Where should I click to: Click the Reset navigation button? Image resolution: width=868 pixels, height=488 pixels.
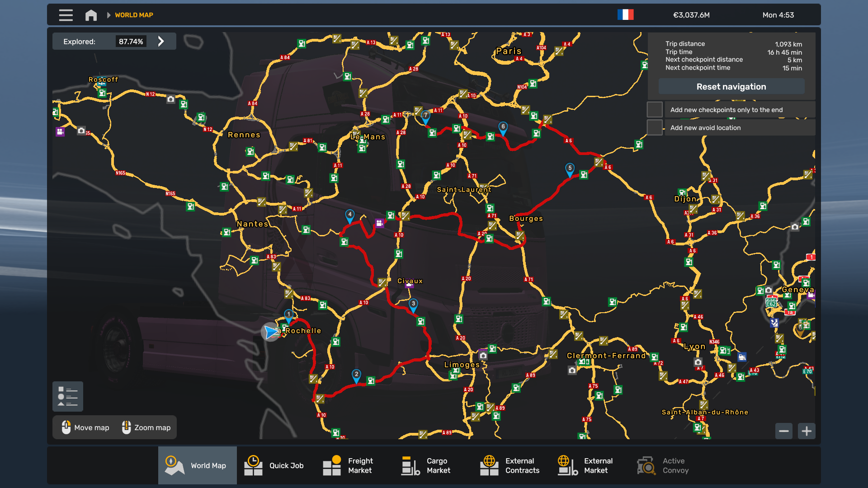(x=731, y=87)
